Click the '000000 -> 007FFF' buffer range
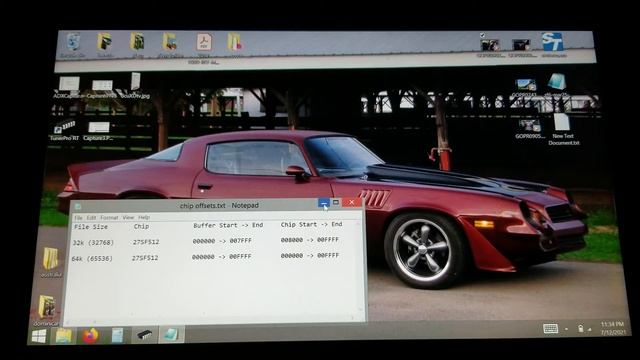This screenshot has height=360, width=640. click(222, 241)
